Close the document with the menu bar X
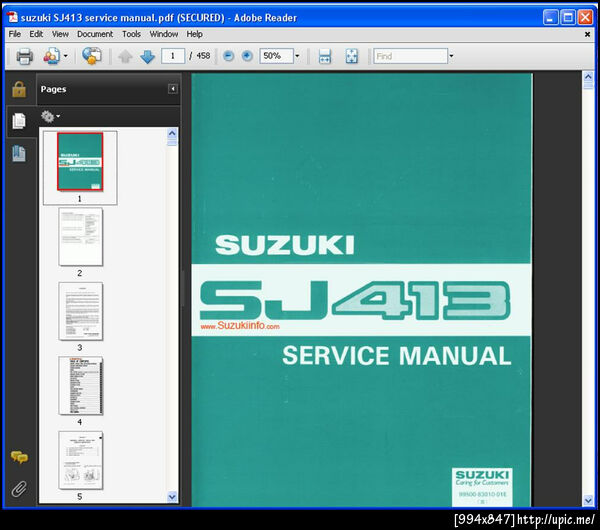Screen dimensions: 600x530 (x=587, y=34)
